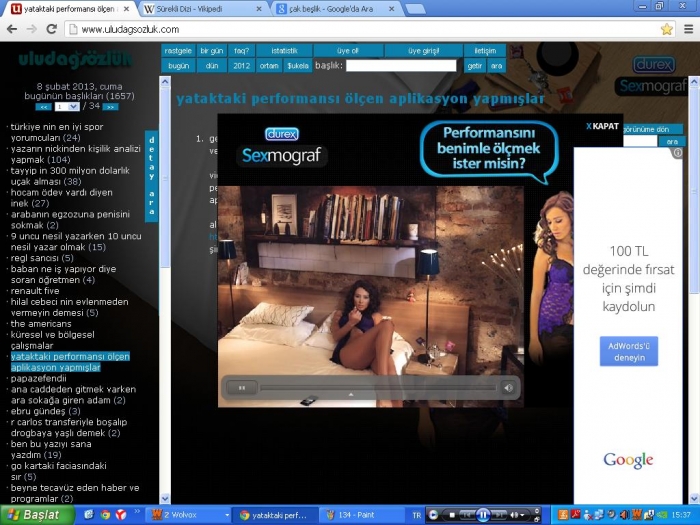Close the Durex ad with X KAPAT

[x=602, y=126]
